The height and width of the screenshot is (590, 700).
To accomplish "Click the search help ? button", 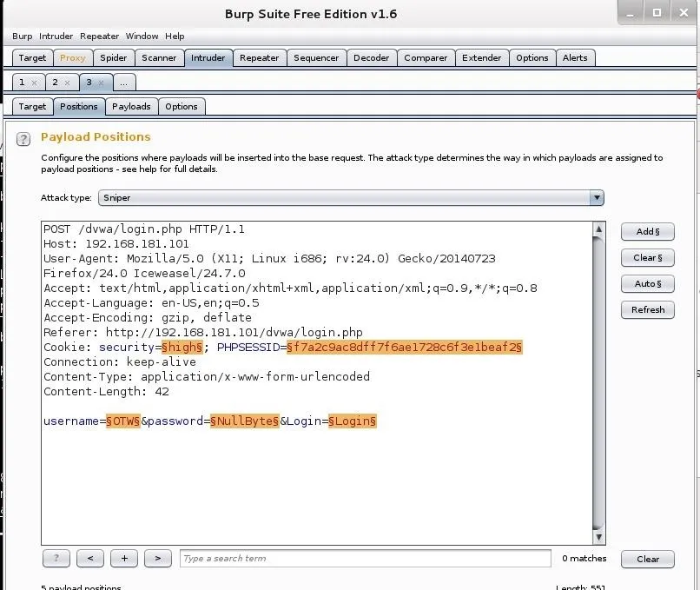I will coord(56,559).
